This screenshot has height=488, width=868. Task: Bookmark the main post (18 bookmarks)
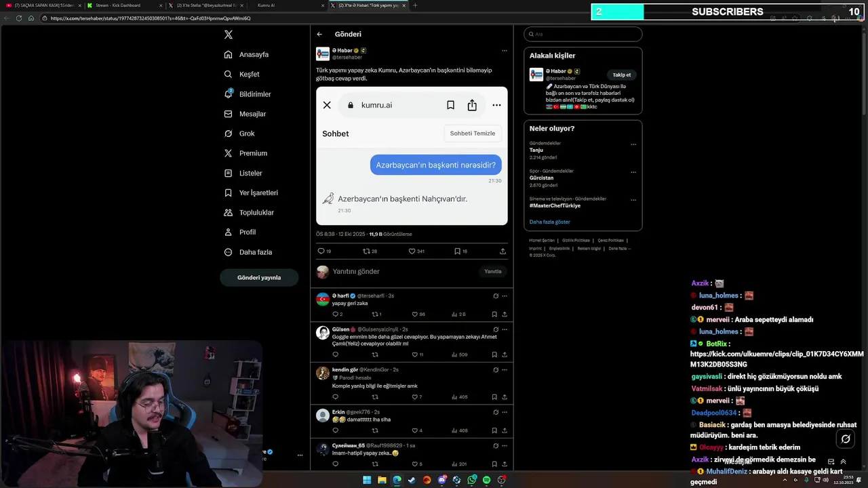460,251
